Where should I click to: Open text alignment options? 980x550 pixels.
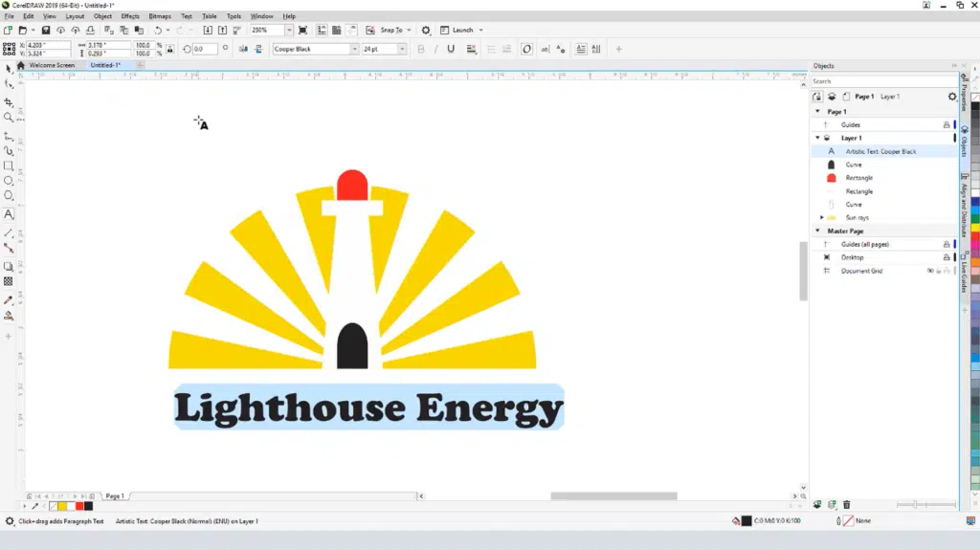click(x=471, y=49)
